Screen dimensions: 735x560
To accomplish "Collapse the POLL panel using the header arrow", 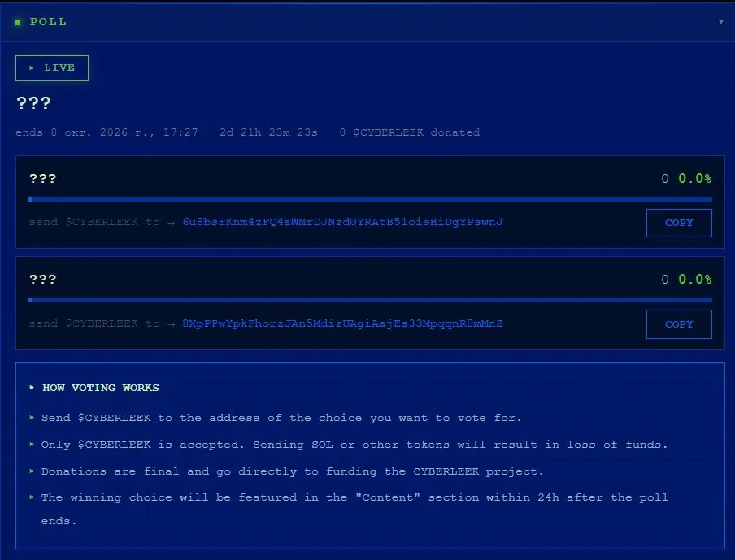I will pyautogui.click(x=721, y=22).
